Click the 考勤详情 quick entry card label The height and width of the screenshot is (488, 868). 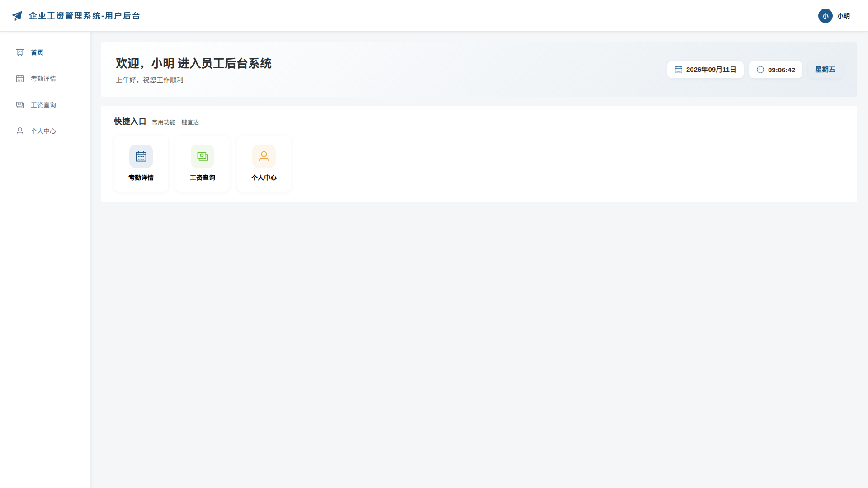click(141, 178)
